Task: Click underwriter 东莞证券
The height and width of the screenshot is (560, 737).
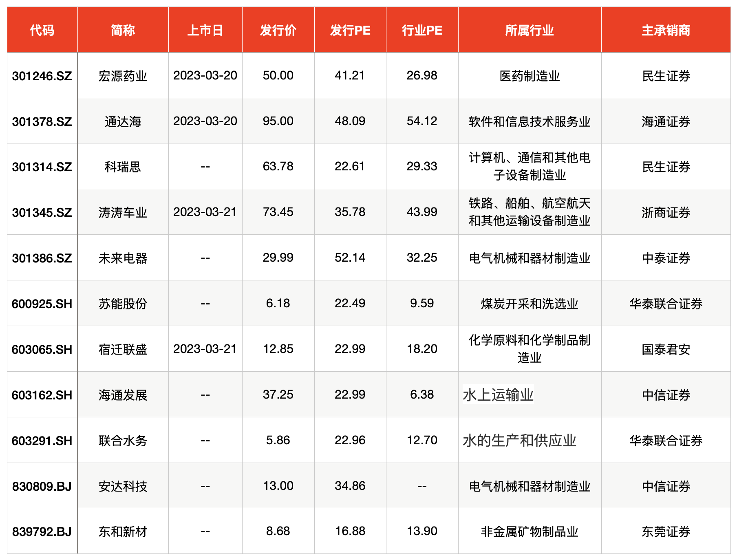Action: click(666, 531)
